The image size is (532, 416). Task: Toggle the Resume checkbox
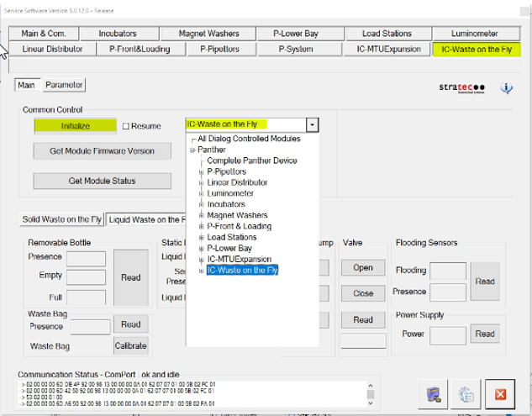[126, 126]
